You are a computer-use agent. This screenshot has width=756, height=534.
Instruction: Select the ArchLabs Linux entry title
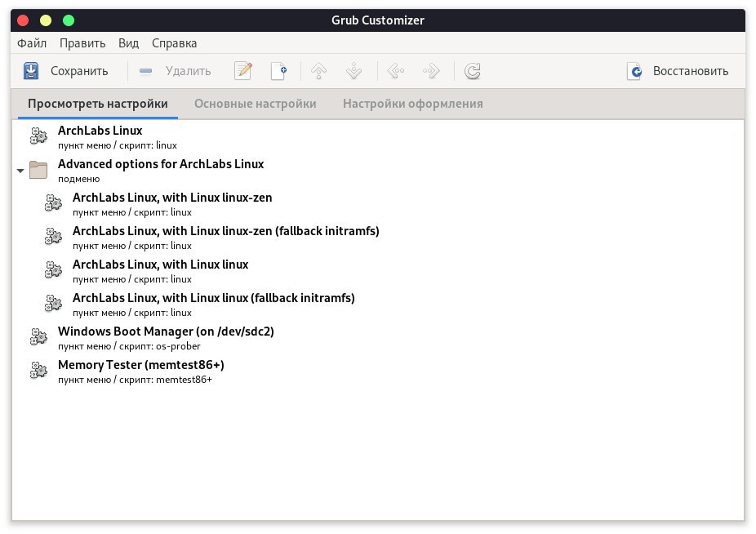click(100, 131)
